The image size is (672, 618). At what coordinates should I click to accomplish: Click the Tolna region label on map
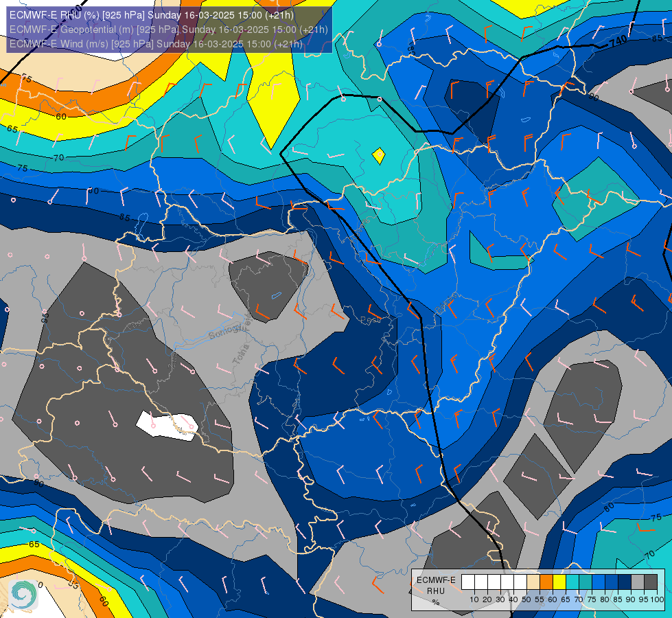(x=240, y=354)
